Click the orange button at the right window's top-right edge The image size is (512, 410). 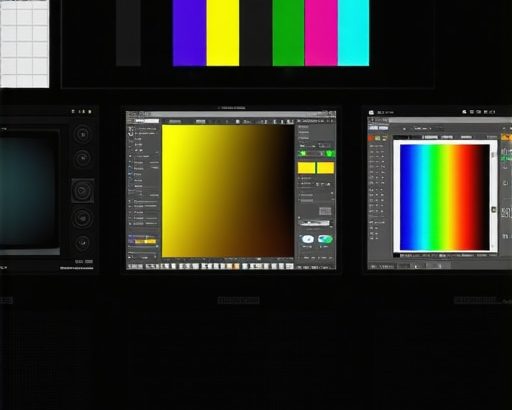[506, 137]
